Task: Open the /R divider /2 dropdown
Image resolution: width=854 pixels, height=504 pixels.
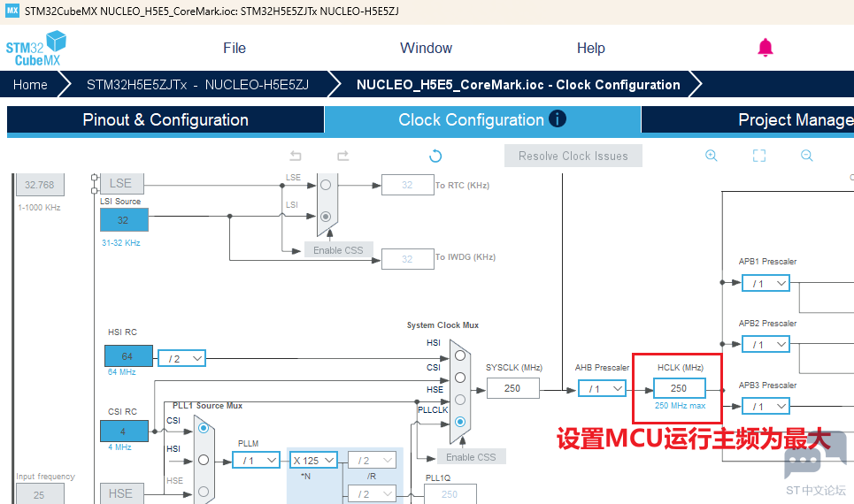Action: click(372, 460)
